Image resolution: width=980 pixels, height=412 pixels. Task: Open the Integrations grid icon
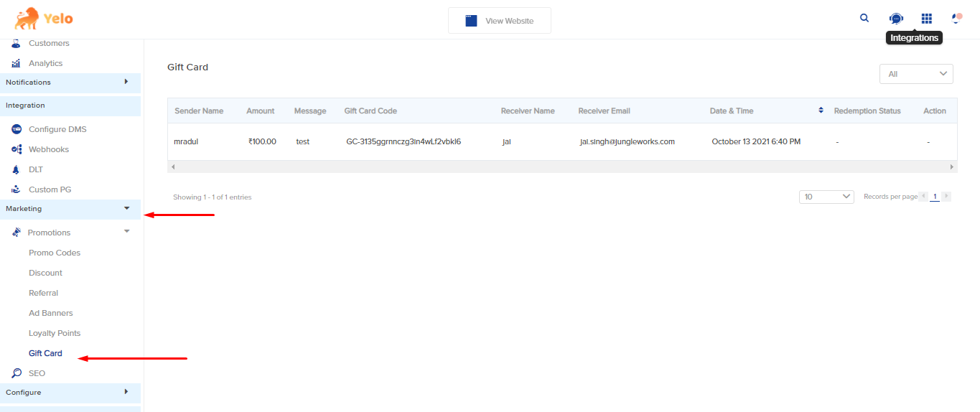click(x=927, y=19)
